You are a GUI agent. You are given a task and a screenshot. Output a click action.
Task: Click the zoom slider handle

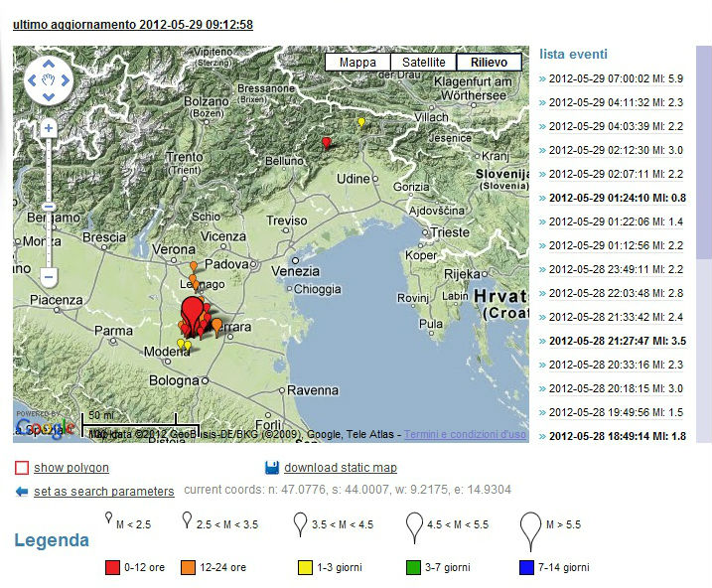pos(49,207)
